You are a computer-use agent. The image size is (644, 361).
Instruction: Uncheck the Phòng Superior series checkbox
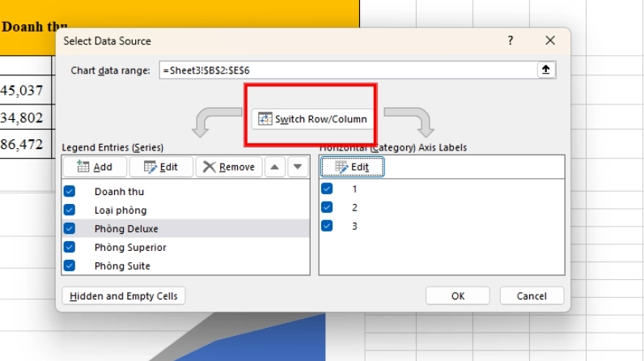click(x=70, y=247)
